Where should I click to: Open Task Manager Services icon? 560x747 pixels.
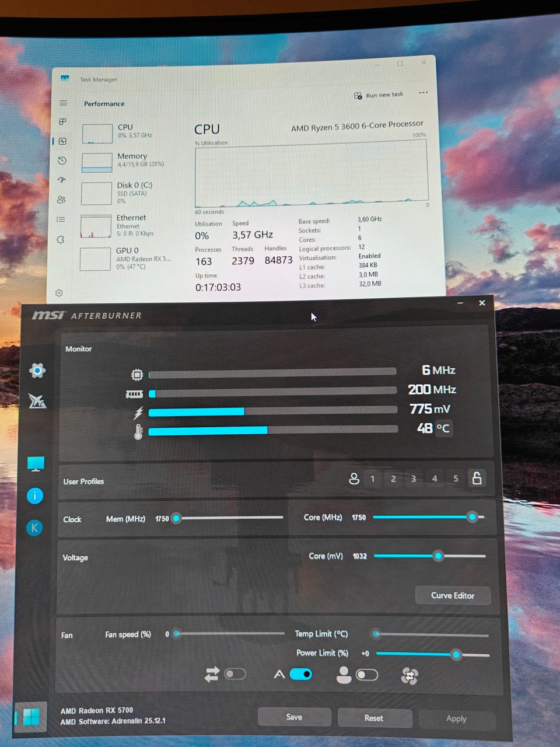60,239
